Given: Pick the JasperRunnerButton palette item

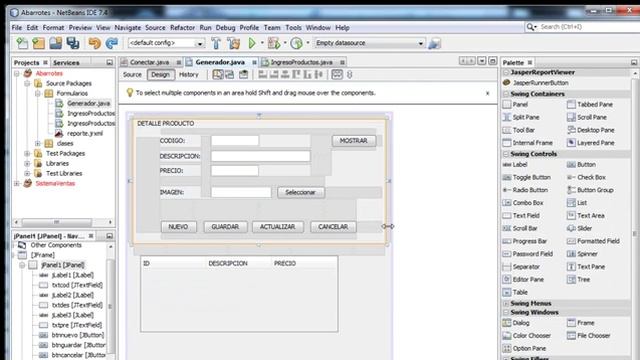Looking at the screenshot, I should [x=535, y=83].
